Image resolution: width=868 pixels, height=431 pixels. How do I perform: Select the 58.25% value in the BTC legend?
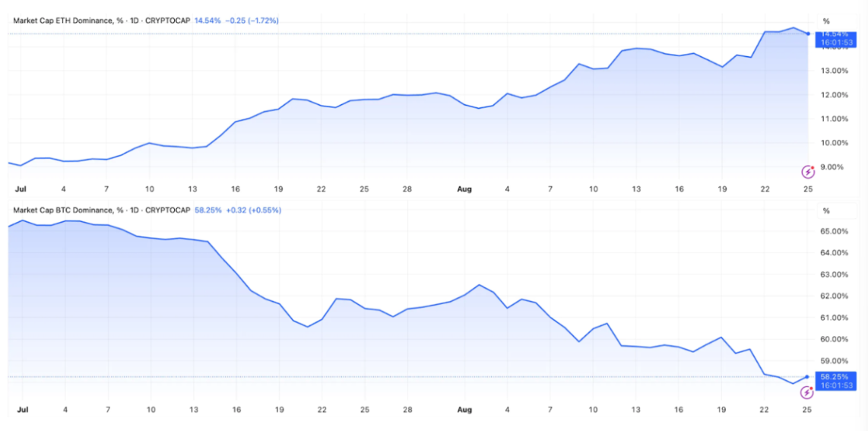click(x=207, y=210)
